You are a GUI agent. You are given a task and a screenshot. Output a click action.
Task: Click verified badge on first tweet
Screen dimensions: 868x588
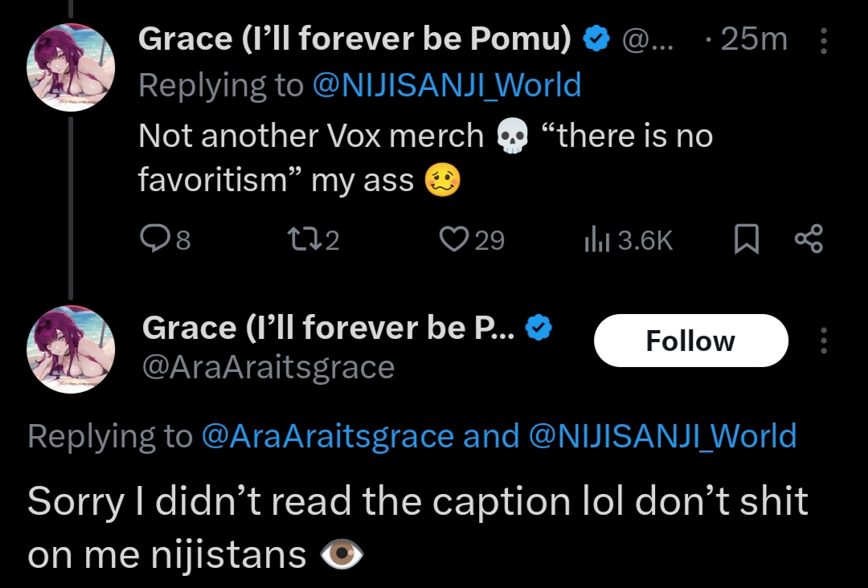[x=596, y=39]
